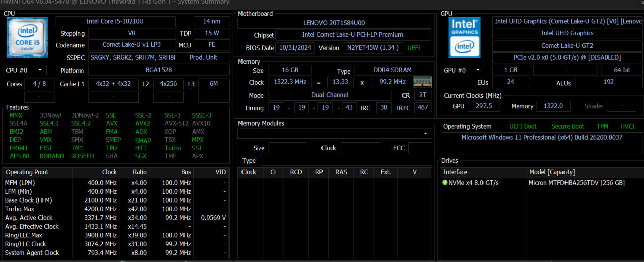This screenshot has height=262, width=644.
Task: Click the Intel UHD Graphics name field
Action: click(x=568, y=34)
